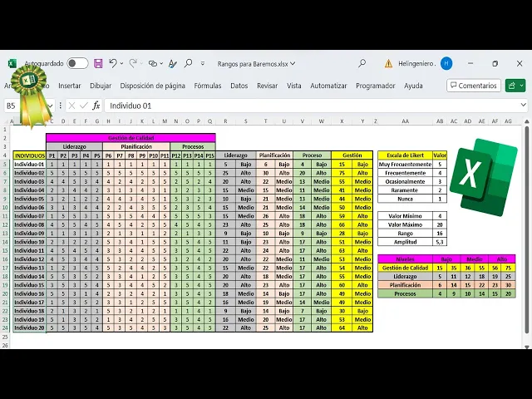Viewport: 532px width, 399px height.
Task: Click column header X
Action: click(342, 121)
